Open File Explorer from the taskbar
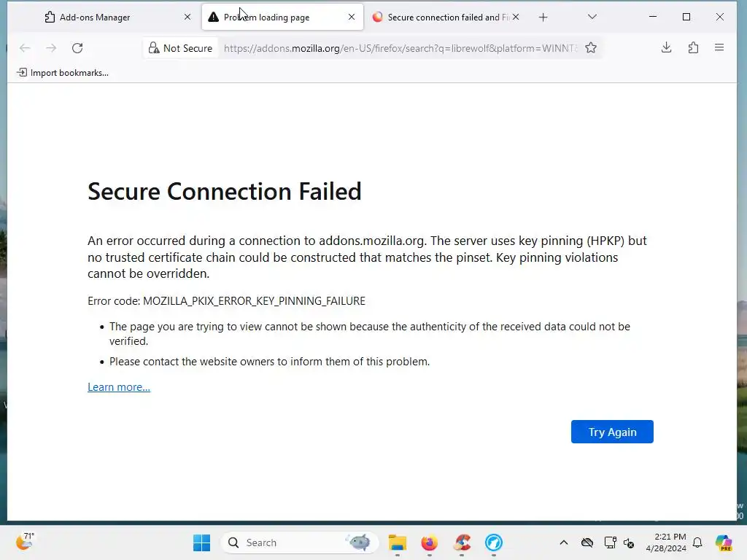This screenshot has width=747, height=560. 397,542
